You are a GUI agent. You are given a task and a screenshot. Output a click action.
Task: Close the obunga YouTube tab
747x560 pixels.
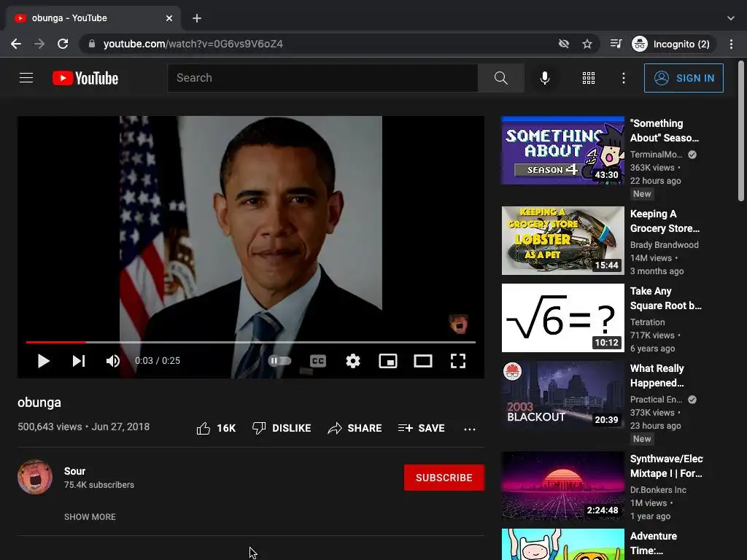169,18
